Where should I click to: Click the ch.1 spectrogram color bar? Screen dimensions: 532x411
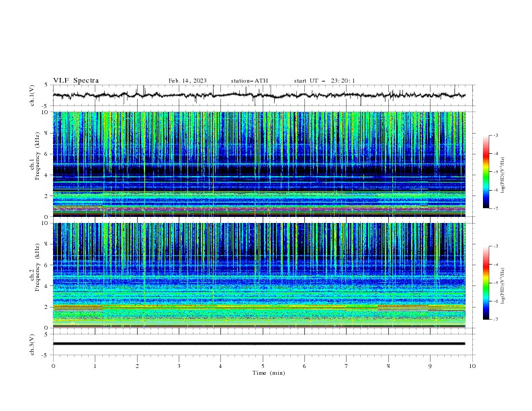[486, 171]
